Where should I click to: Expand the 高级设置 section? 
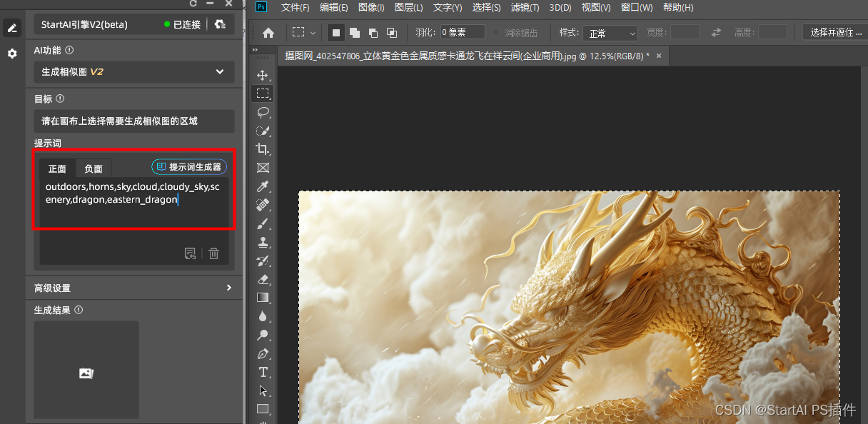click(134, 288)
